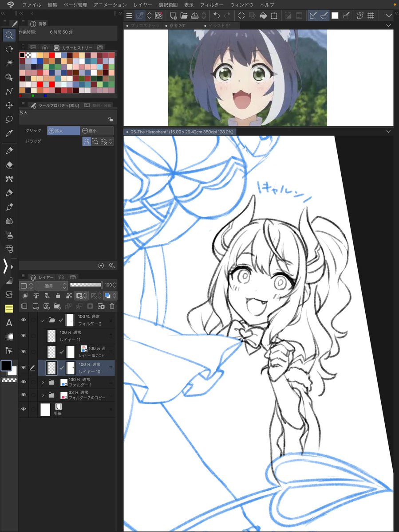Viewport: 399px width, 532px height.
Task: Click the Fill bucket command bar icon
Action: (x=263, y=16)
